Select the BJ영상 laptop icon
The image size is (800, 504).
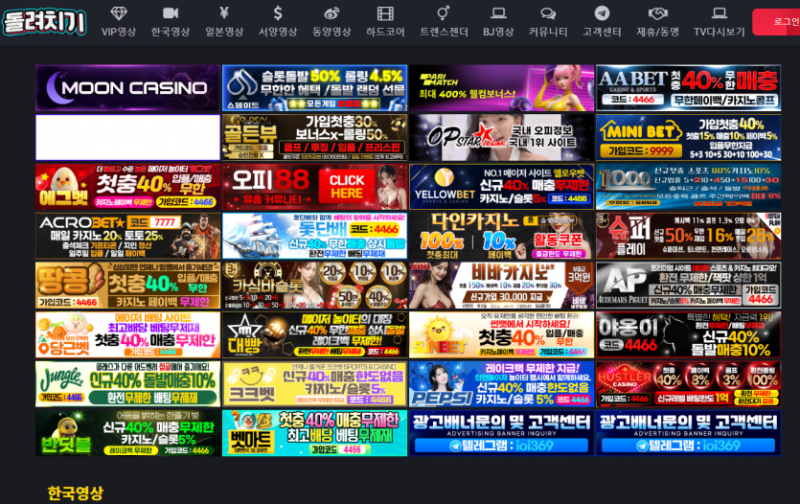498,13
